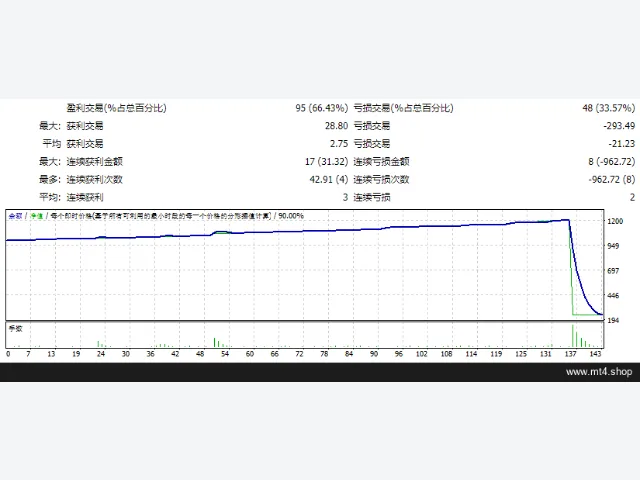Click the largest profit trade value '28.80'

pos(336,126)
